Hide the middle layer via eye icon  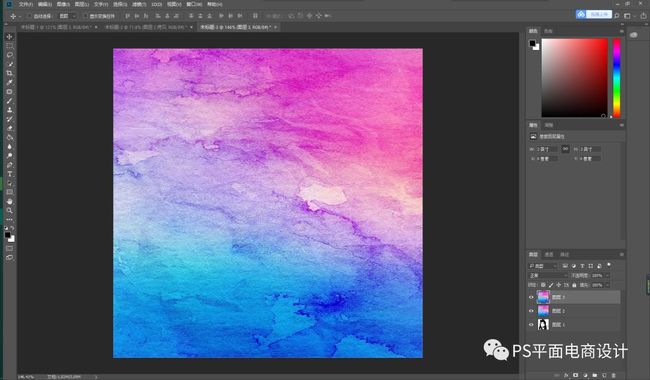click(531, 311)
